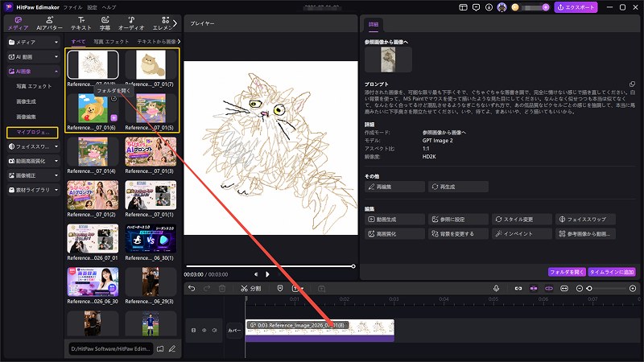
Task: Click the fit-timeline-to-width icon
Action: pyautogui.click(x=564, y=289)
